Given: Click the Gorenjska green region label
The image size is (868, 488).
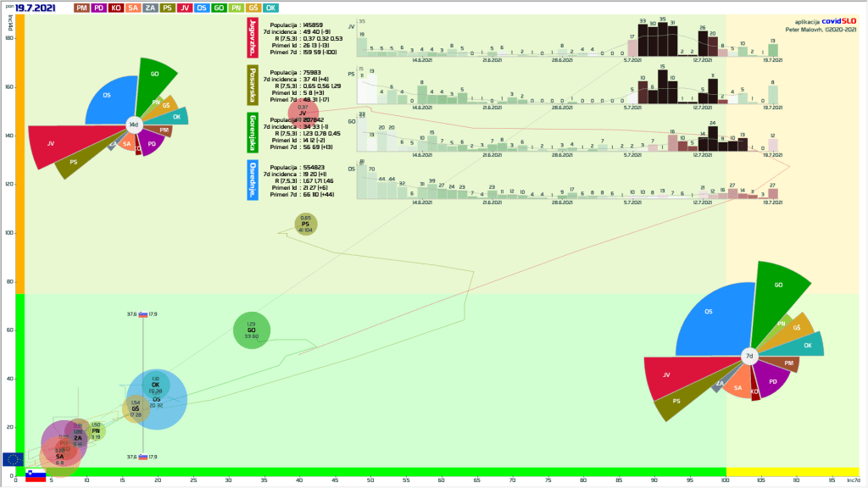Looking at the screenshot, I should tap(252, 133).
